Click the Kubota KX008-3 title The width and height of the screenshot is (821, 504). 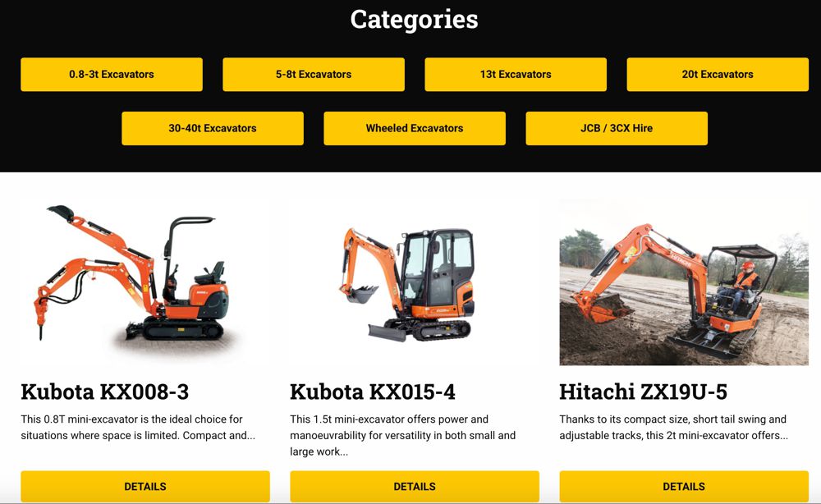tap(105, 392)
